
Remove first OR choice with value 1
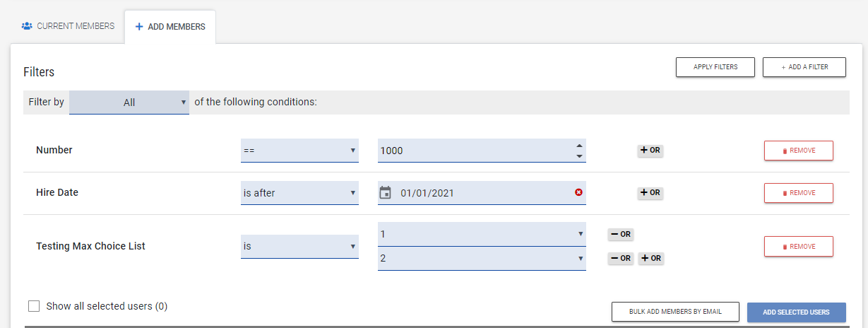621,234
